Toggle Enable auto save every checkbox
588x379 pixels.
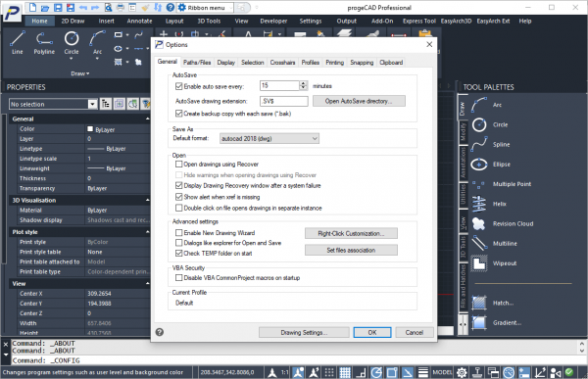(179, 86)
